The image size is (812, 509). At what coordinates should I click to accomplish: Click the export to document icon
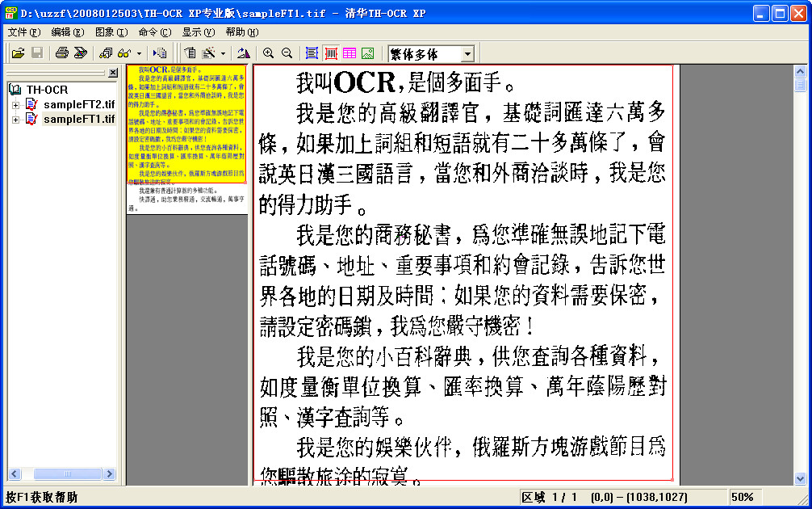pos(160,53)
